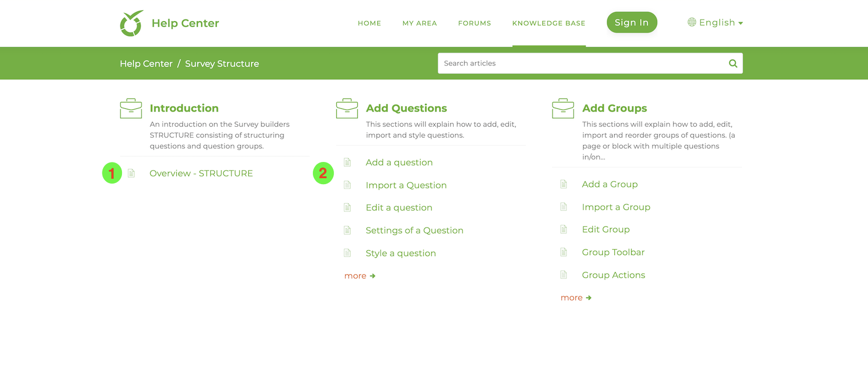Image resolution: width=868 pixels, height=390 pixels.
Task: Click document icon beside Edit Group
Action: (x=564, y=230)
